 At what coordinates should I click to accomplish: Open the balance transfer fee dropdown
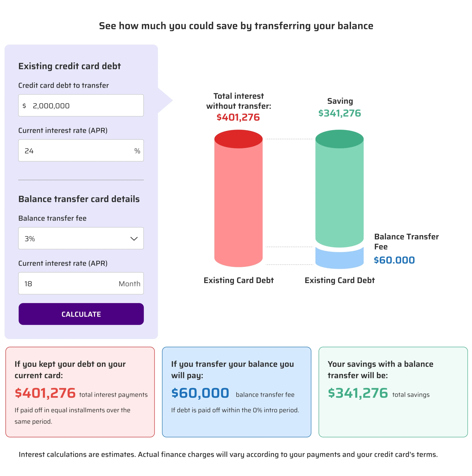coord(81,238)
